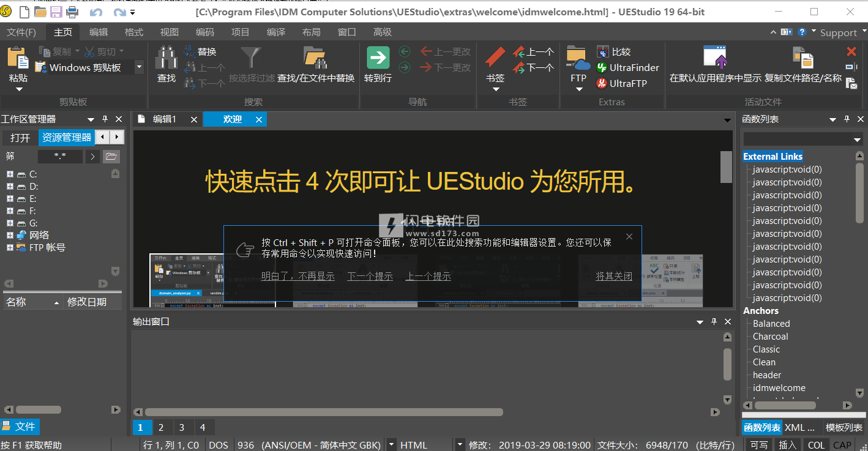Open the 文件(F) menu
868x451 pixels.
tap(21, 32)
